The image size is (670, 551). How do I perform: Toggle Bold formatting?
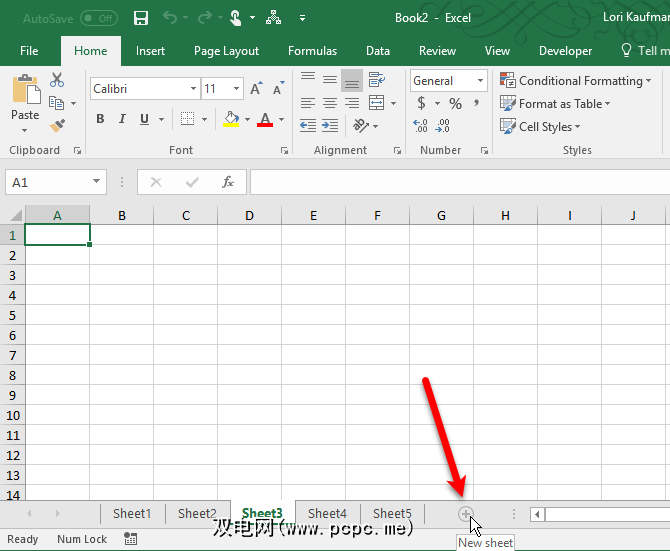pyautogui.click(x=100, y=119)
